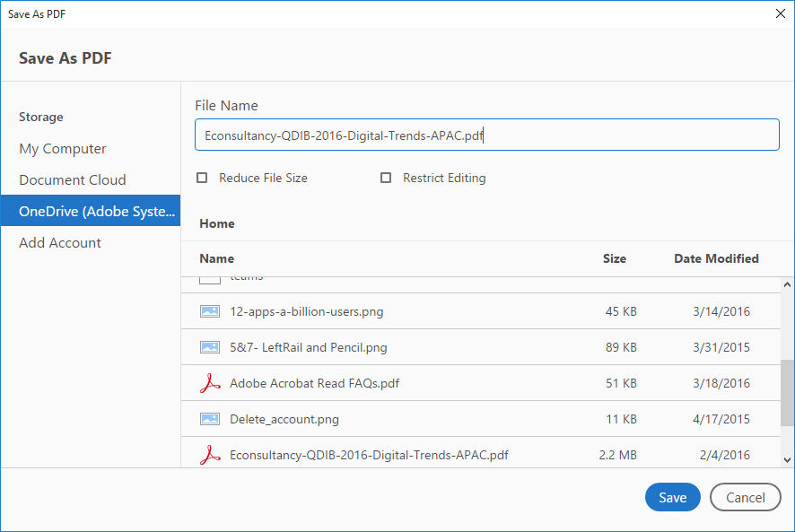
Task: Switch to Document Cloud storage
Action: click(x=72, y=179)
